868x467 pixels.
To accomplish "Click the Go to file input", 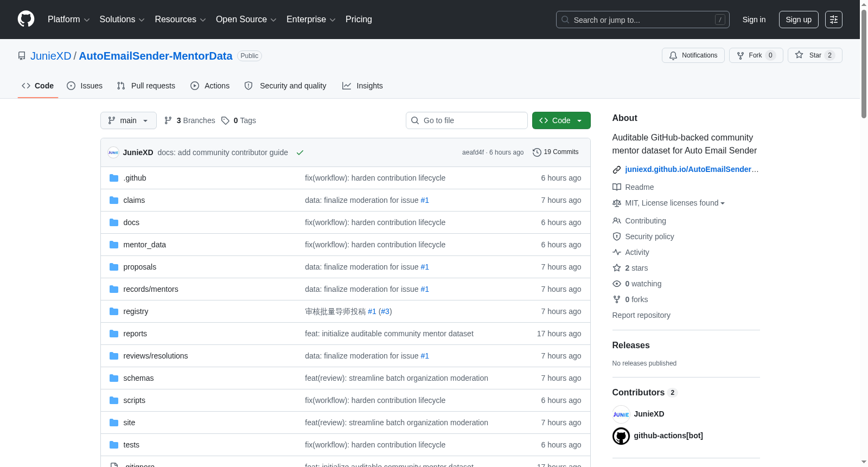I will pos(467,120).
